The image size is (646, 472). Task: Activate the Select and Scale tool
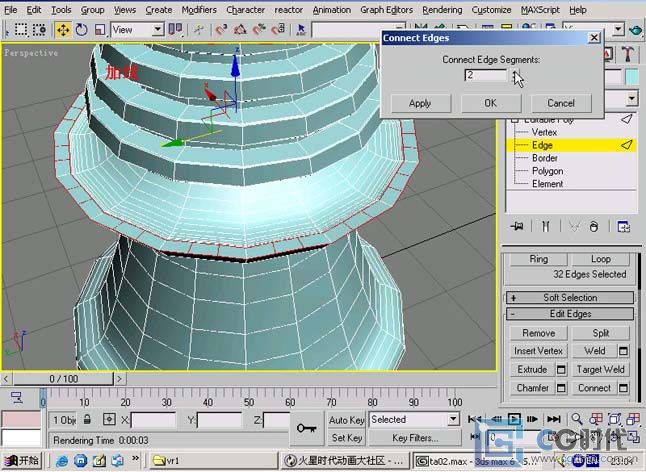(x=100, y=30)
